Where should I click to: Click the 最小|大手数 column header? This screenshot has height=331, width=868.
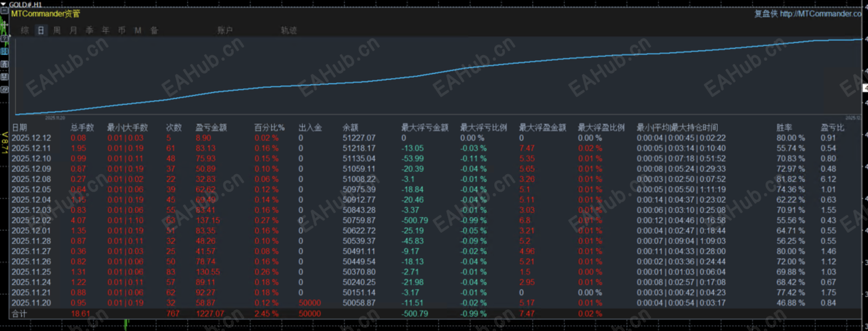127,128
